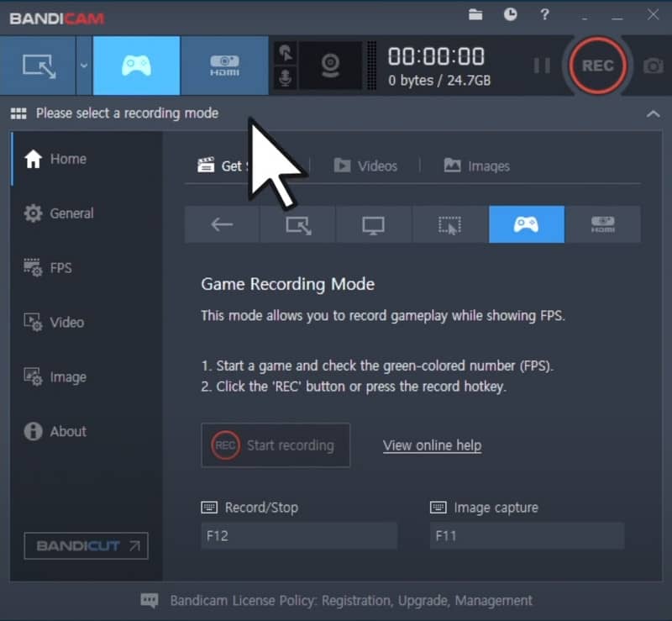Click the Image capture hotkey field F11
The image size is (672, 621).
(x=528, y=535)
